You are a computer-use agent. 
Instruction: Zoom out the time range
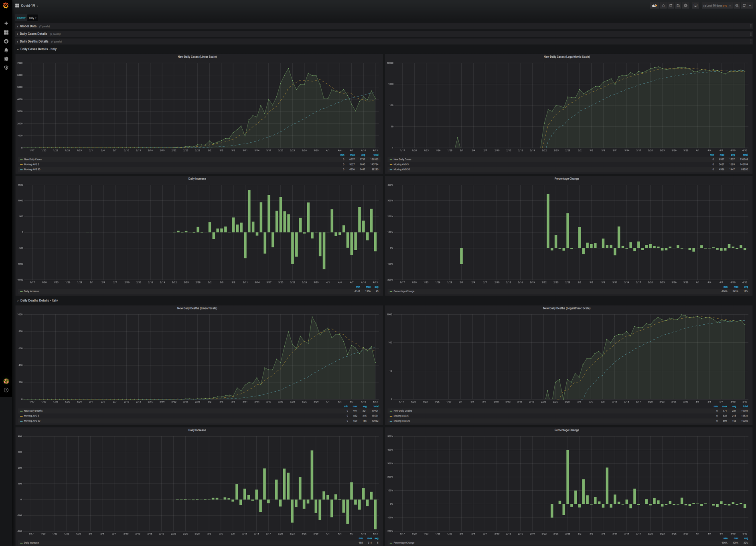click(x=737, y=6)
